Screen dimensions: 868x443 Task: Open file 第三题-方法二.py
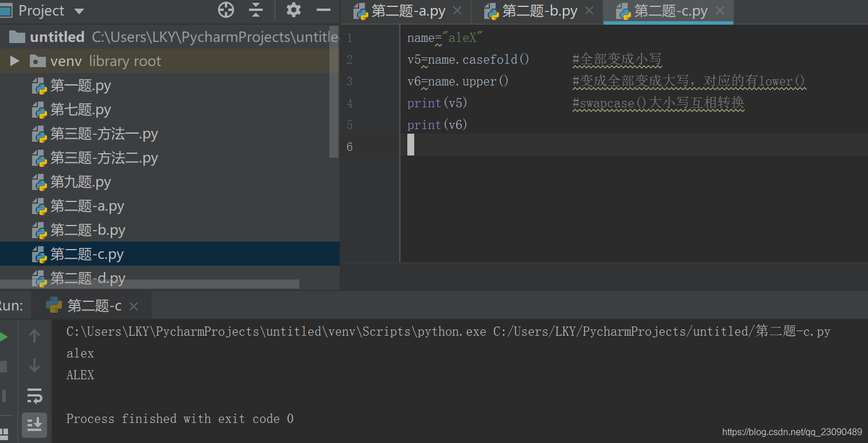pyautogui.click(x=104, y=158)
